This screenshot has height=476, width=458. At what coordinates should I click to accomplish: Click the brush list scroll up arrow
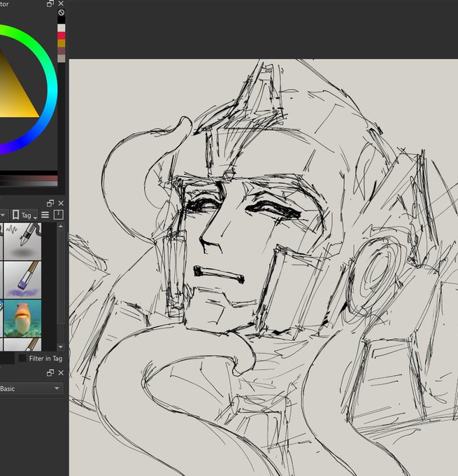click(61, 226)
